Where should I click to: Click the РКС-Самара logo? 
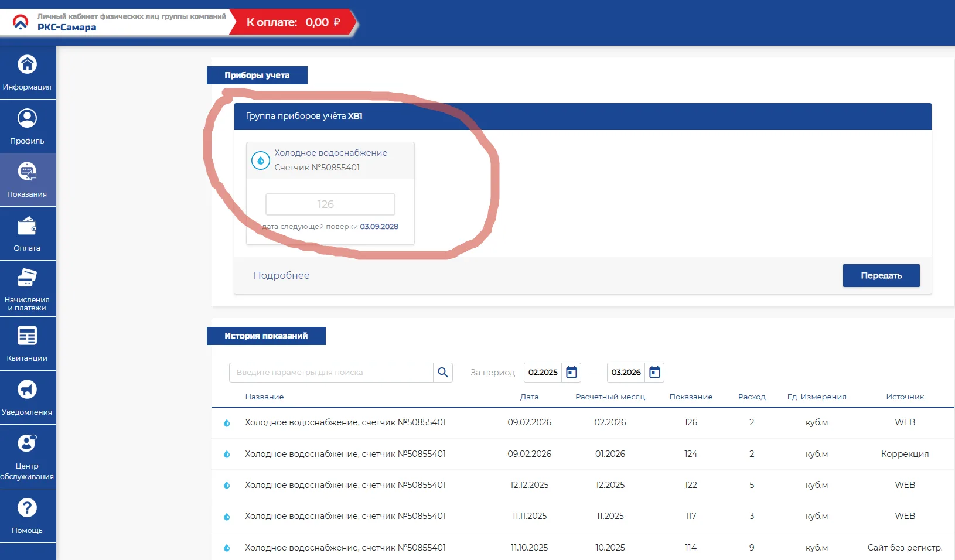[21, 22]
